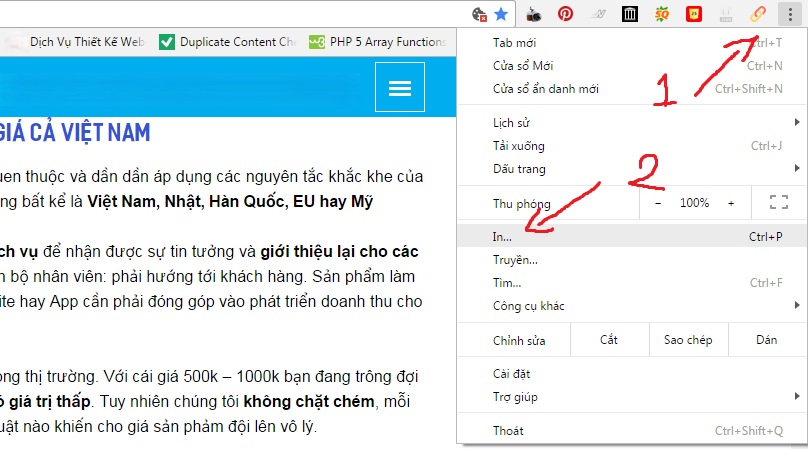Open the camera screenshot extension
Screen dimensions: 808x449
(x=534, y=14)
